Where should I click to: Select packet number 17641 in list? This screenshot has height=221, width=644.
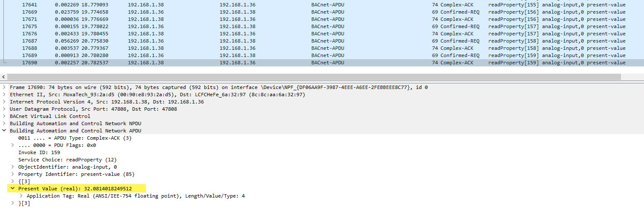pyautogui.click(x=29, y=5)
